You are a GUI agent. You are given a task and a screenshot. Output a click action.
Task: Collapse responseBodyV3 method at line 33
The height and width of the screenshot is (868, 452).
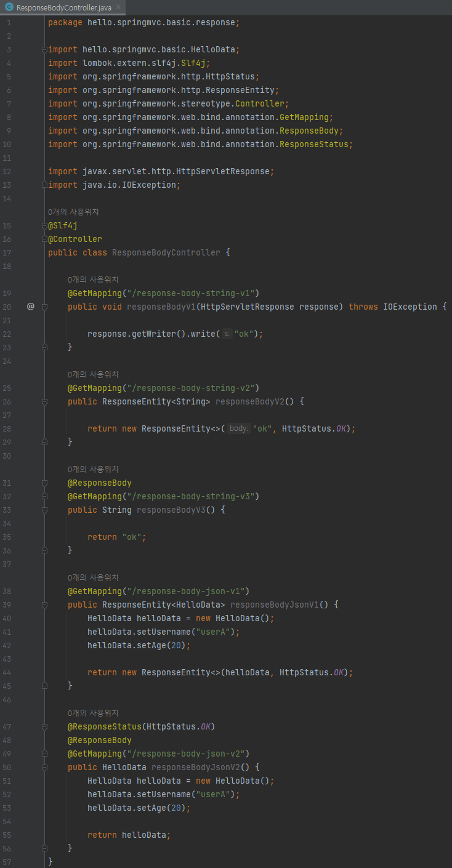[44, 510]
